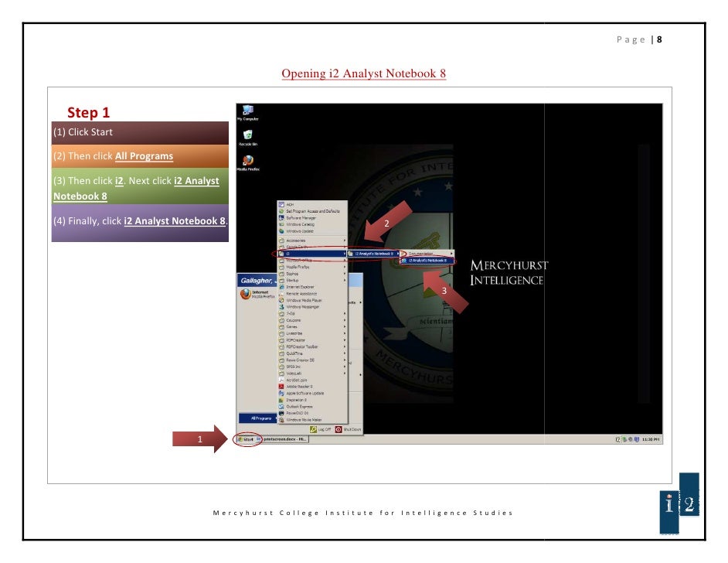Click the page footer "Mercyhurst College Institute" text
Screen dimensions: 728x563
pos(362,513)
